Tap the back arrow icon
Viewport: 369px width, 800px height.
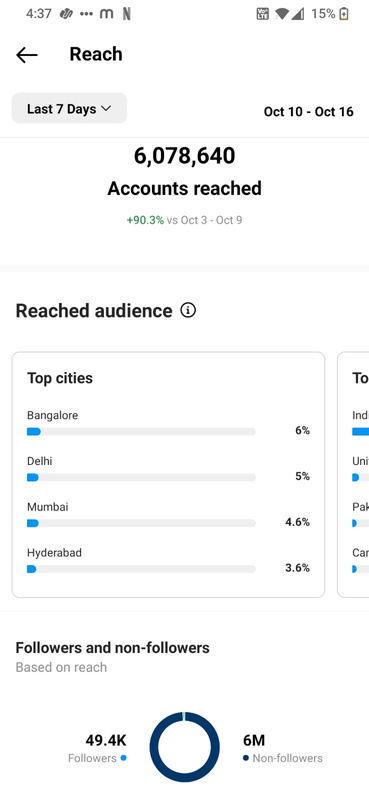click(x=27, y=55)
